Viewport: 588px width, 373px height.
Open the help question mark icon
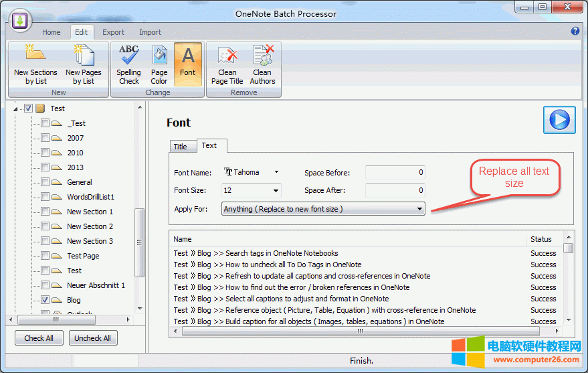coord(575,31)
